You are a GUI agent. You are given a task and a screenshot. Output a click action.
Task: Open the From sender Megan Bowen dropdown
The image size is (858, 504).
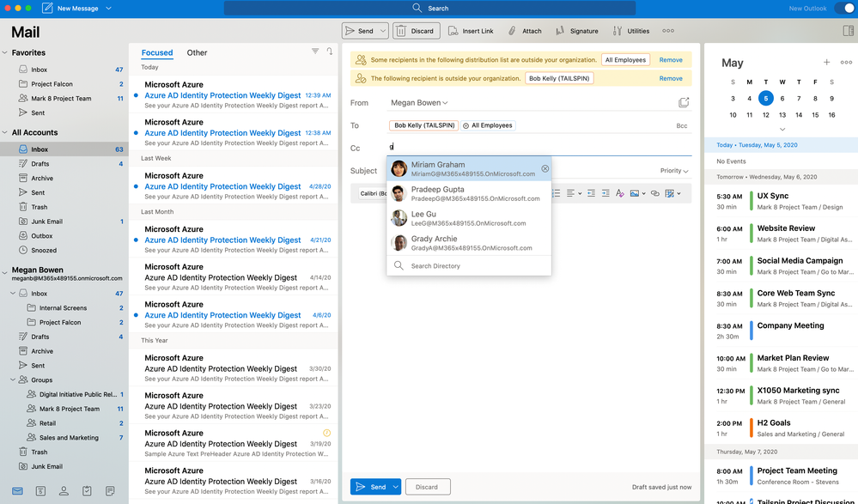point(419,103)
